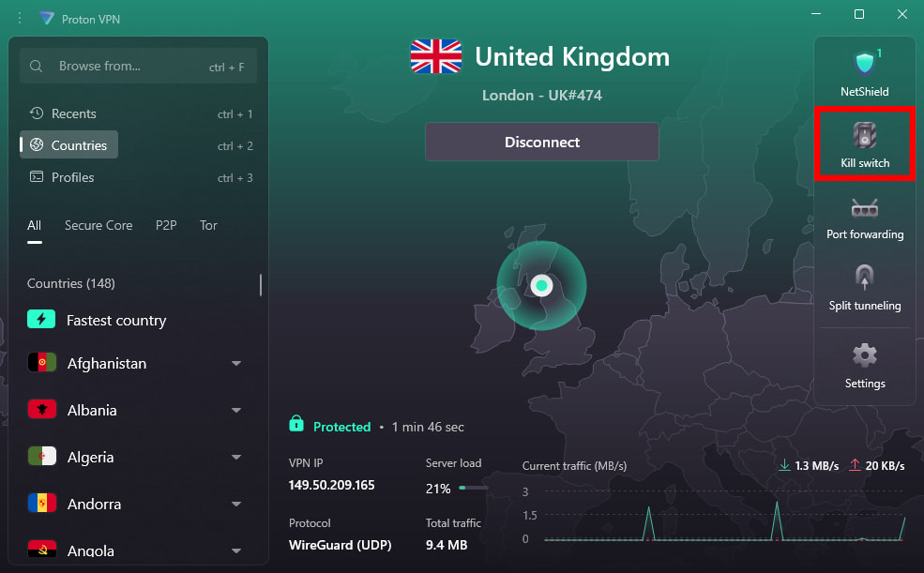Expand the Afghanistan server list
This screenshot has width=924, height=573.
[x=236, y=363]
